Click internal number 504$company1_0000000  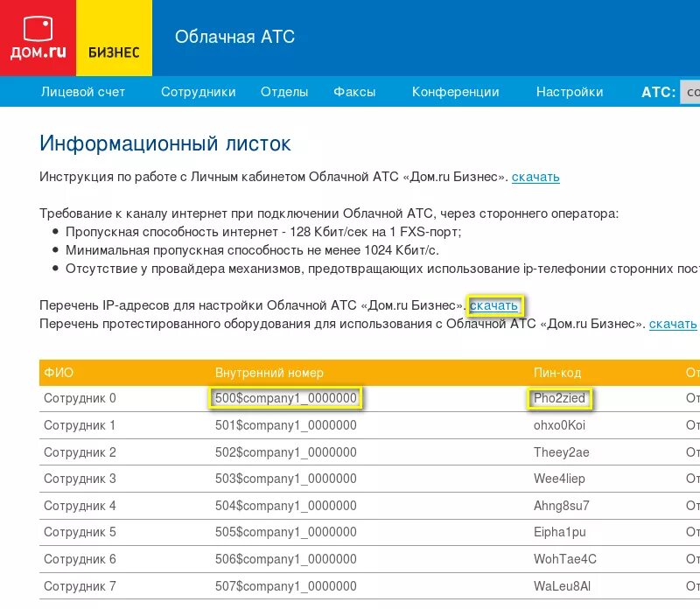click(286, 506)
